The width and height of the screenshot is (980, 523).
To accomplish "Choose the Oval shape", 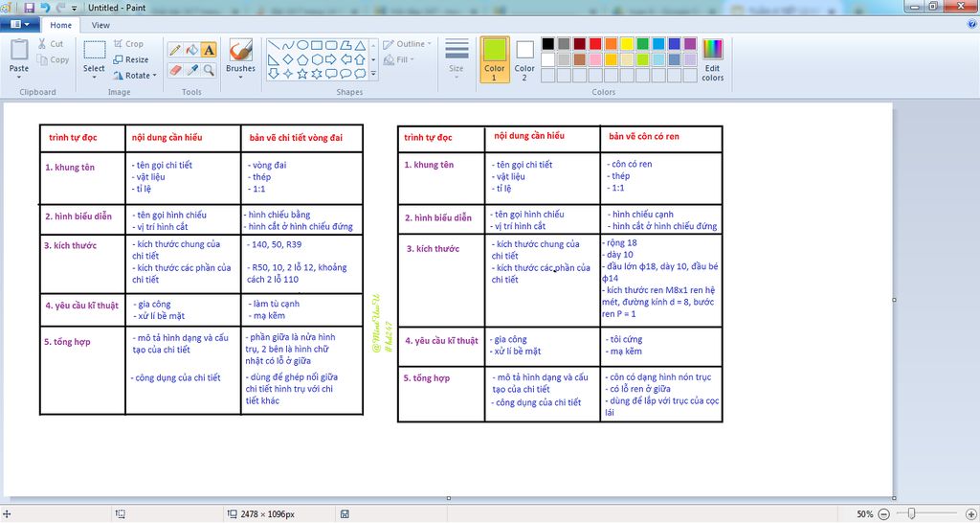I will point(302,46).
